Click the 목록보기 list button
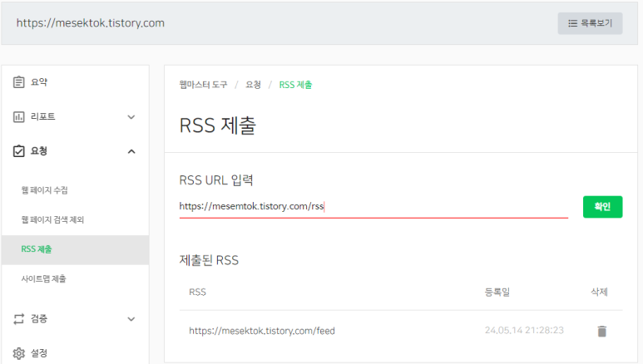 coord(590,23)
